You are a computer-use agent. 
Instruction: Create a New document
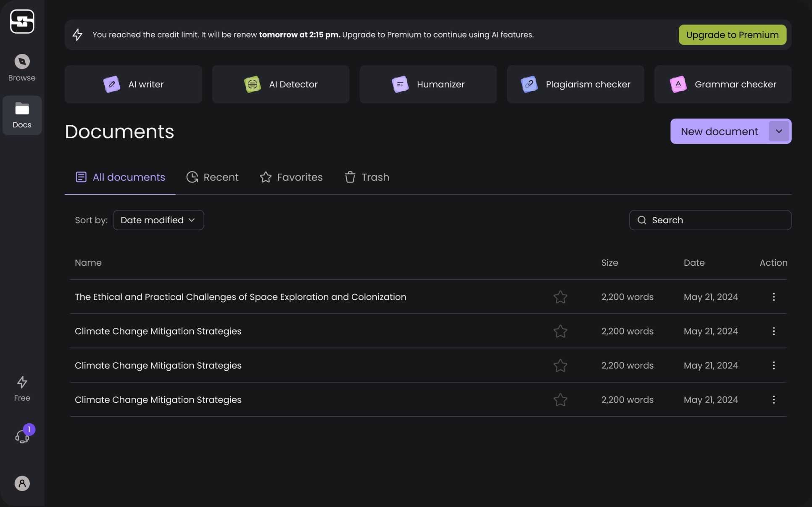tap(719, 131)
